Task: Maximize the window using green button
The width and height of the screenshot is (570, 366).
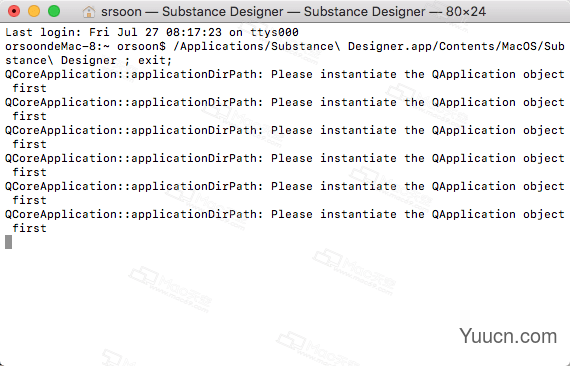Action: click(54, 11)
